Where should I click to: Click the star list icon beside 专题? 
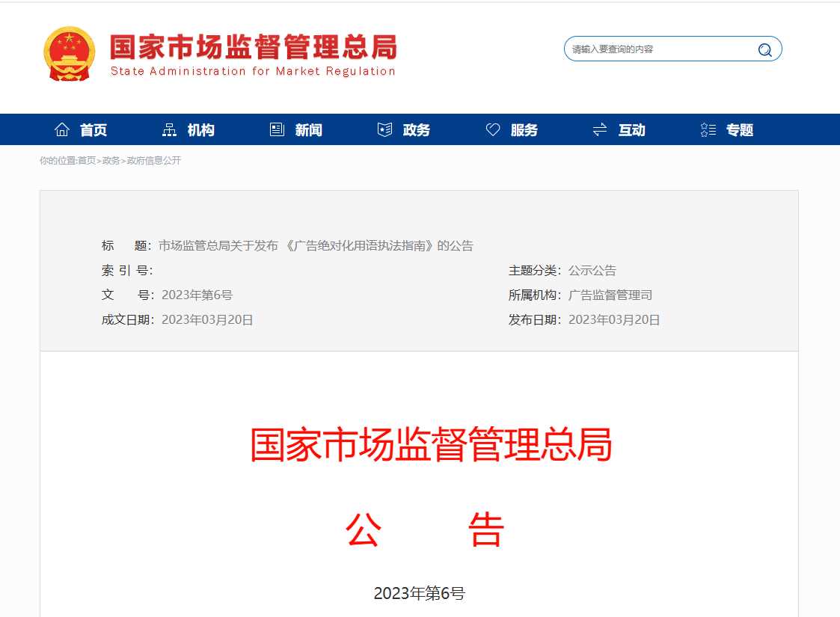click(708, 129)
